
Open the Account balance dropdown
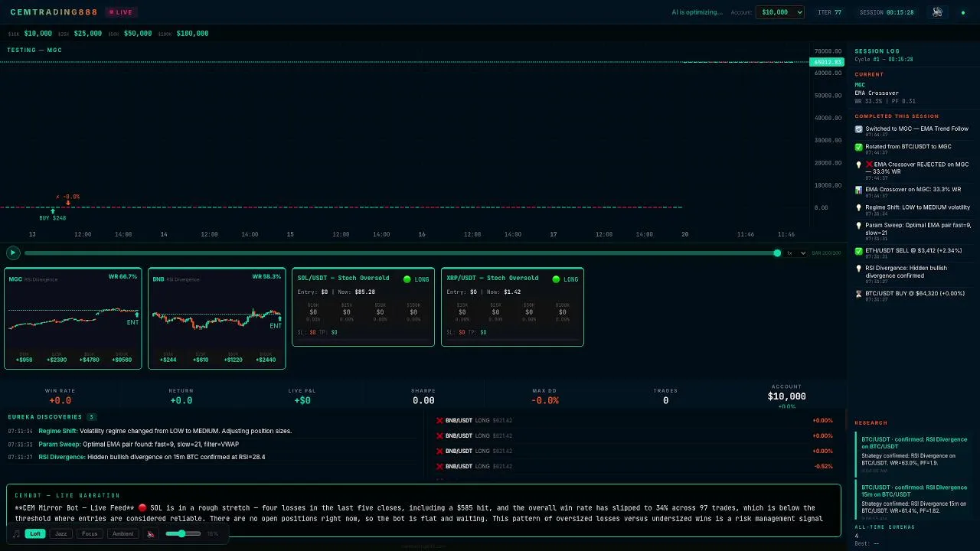779,12
